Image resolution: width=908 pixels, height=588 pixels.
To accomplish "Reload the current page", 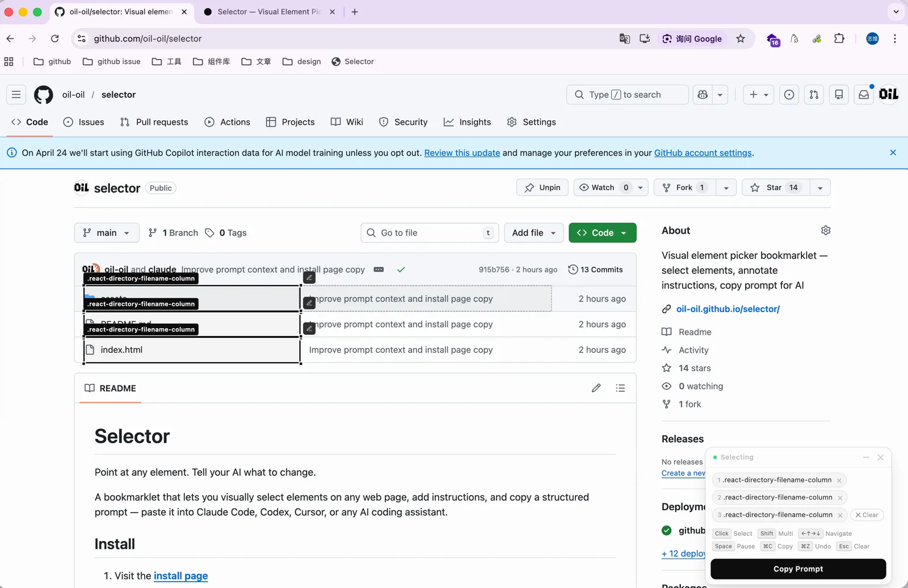I will pyautogui.click(x=54, y=39).
